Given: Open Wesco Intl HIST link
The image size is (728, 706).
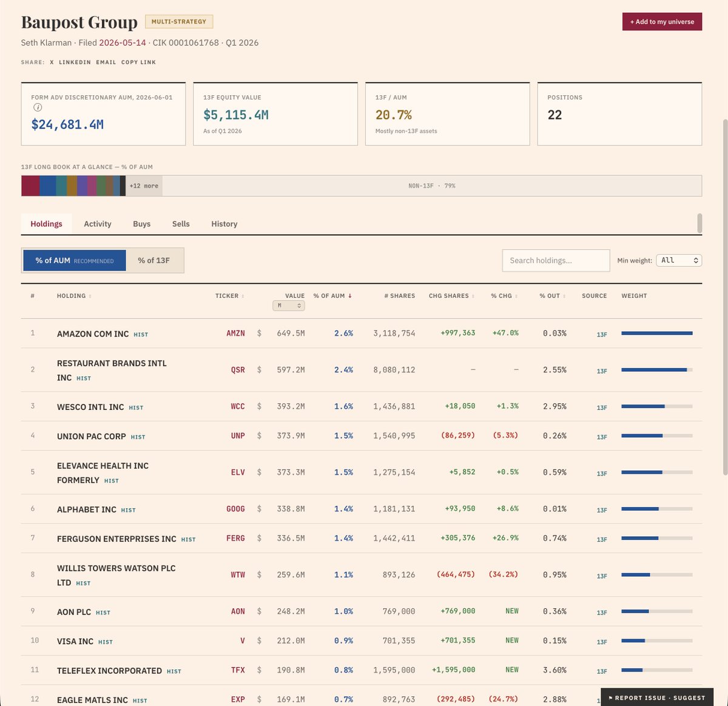Looking at the screenshot, I should coord(136,408).
